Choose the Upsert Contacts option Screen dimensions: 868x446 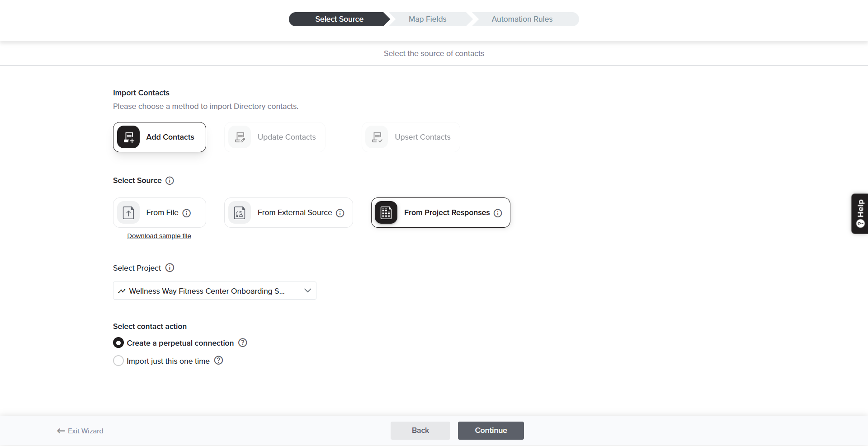(x=411, y=137)
